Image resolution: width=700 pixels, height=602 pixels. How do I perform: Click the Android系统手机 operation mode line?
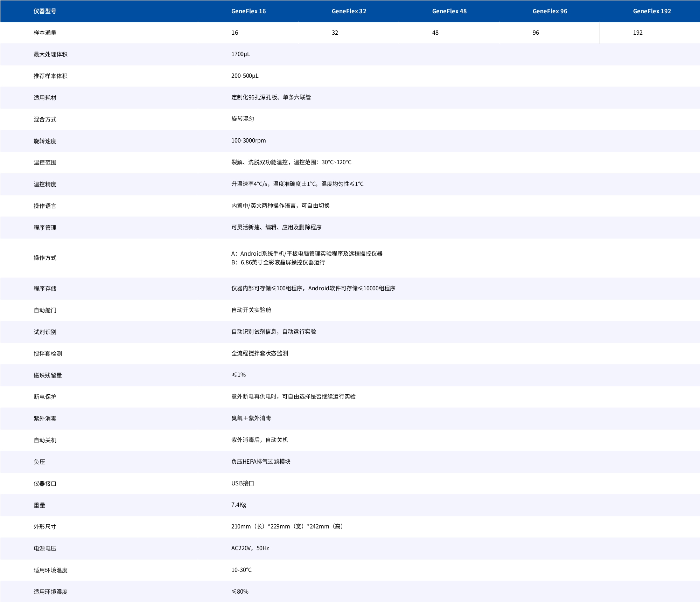[307, 253]
